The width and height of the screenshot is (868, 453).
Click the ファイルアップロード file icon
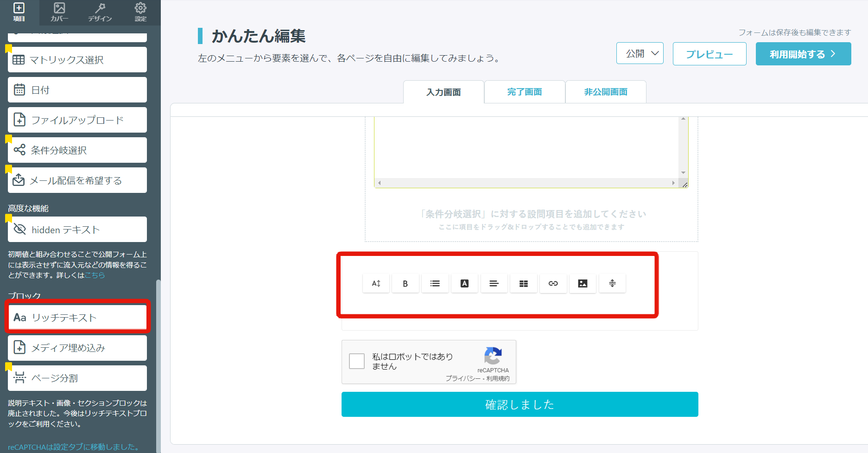tap(19, 120)
